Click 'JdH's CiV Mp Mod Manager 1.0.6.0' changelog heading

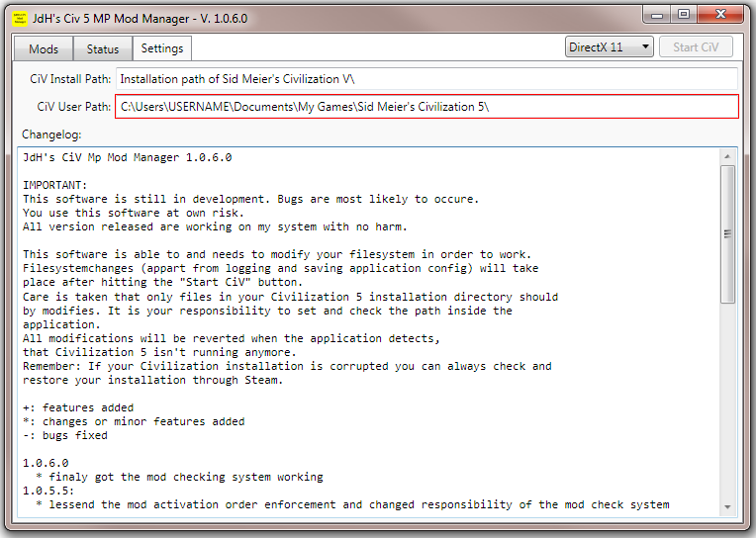coord(128,157)
